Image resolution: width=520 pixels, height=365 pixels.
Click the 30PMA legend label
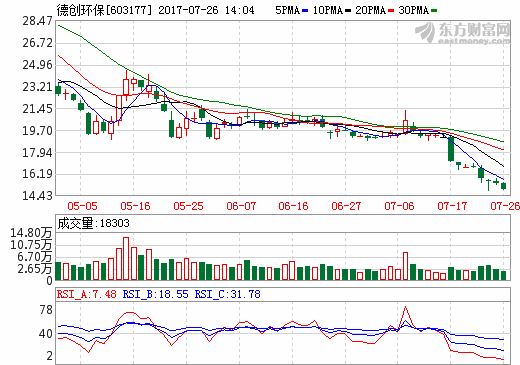click(x=413, y=10)
